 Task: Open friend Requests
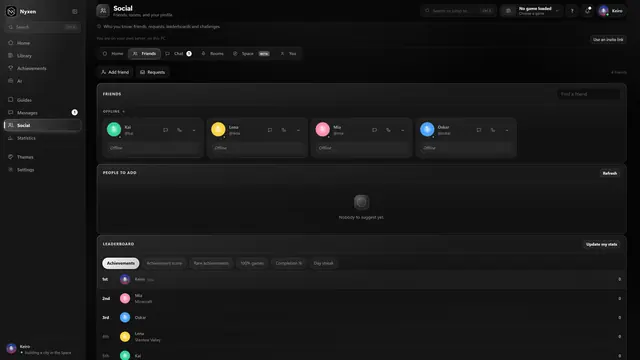[x=153, y=72]
